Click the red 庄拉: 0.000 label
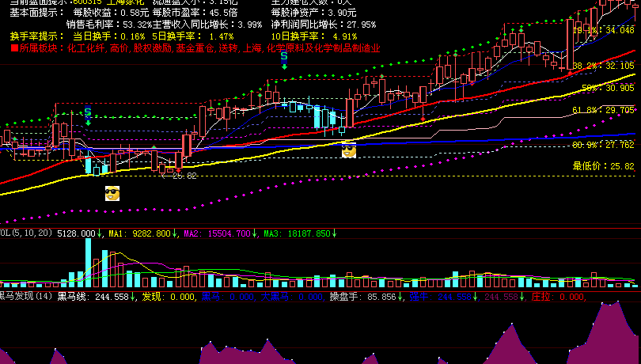 (x=559, y=297)
